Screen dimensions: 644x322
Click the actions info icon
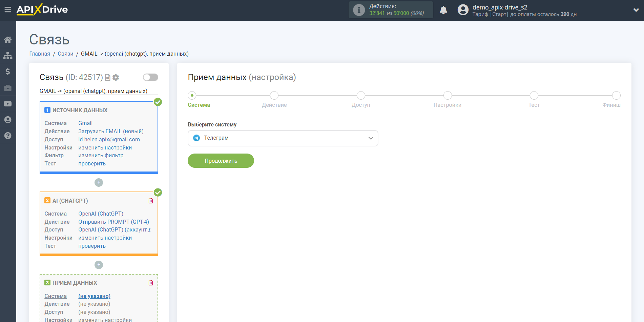pyautogui.click(x=359, y=10)
